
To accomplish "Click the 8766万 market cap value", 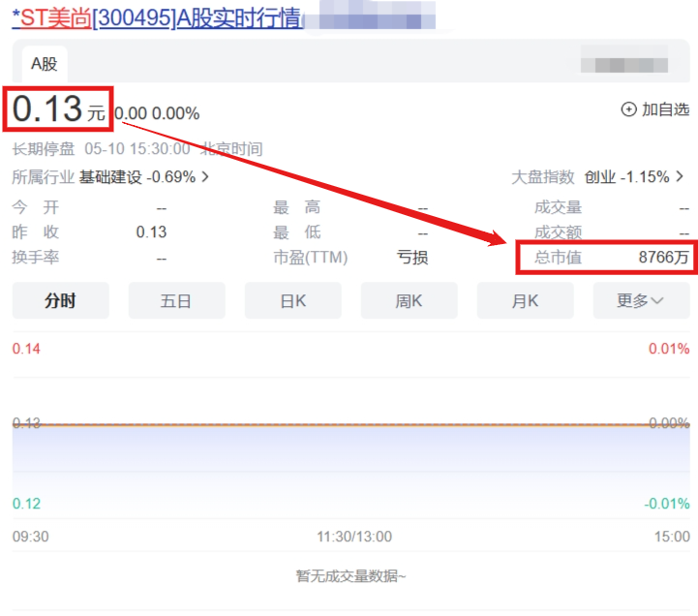I will (x=664, y=257).
